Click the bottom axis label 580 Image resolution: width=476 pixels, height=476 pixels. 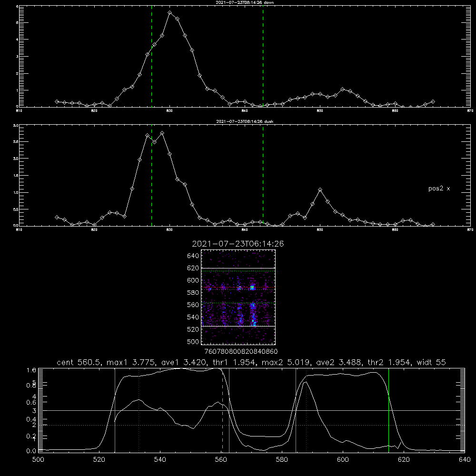(282, 460)
